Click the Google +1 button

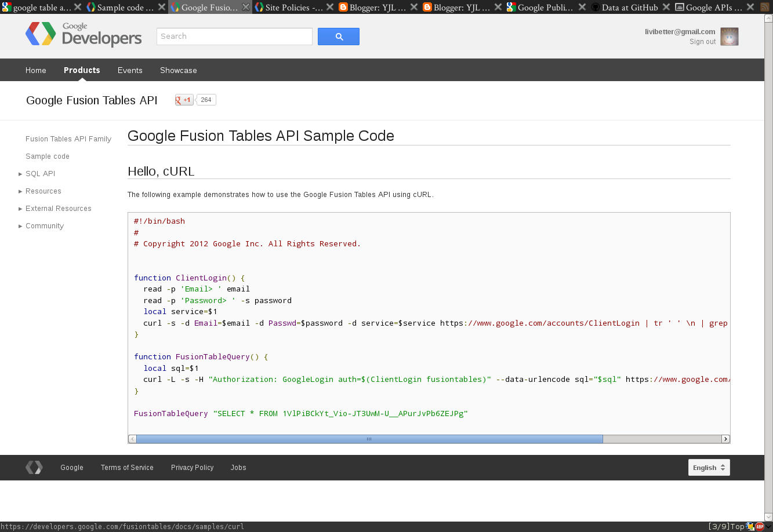pos(184,100)
